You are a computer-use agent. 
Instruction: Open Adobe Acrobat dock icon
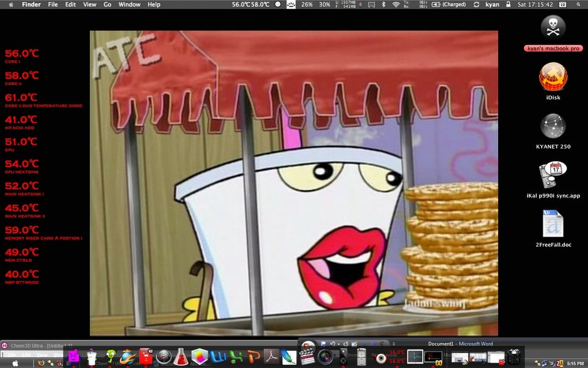click(272, 357)
